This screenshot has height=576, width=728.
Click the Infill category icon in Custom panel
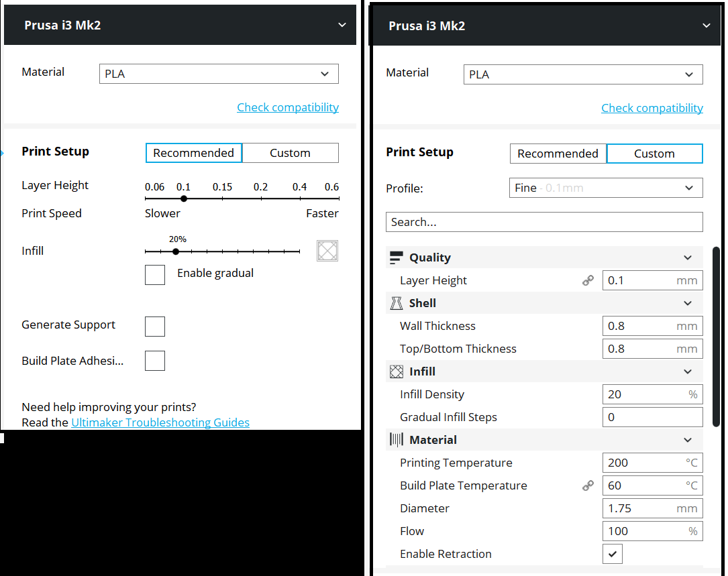(396, 371)
